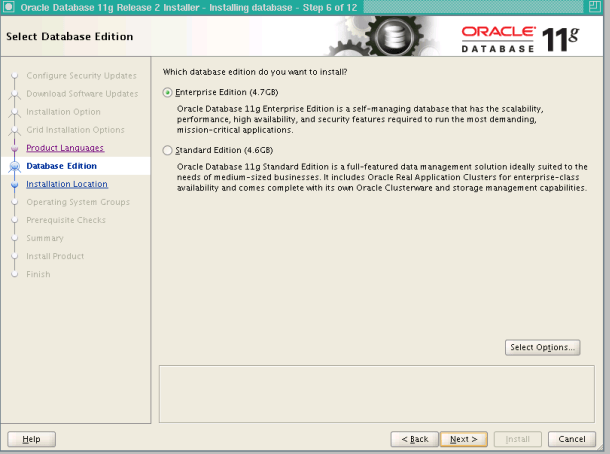Screen dimensions: 610x454
Task: Go to the Next installer step
Action: tap(463, 439)
